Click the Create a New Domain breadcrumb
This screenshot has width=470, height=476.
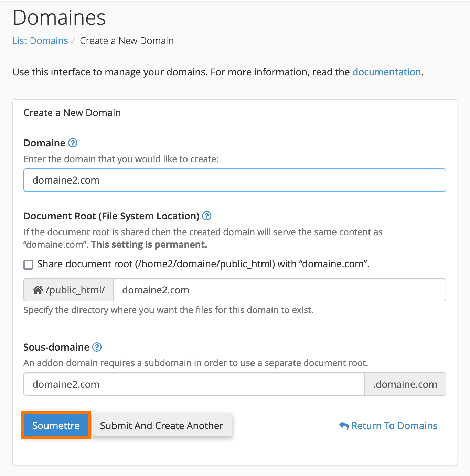[127, 41]
